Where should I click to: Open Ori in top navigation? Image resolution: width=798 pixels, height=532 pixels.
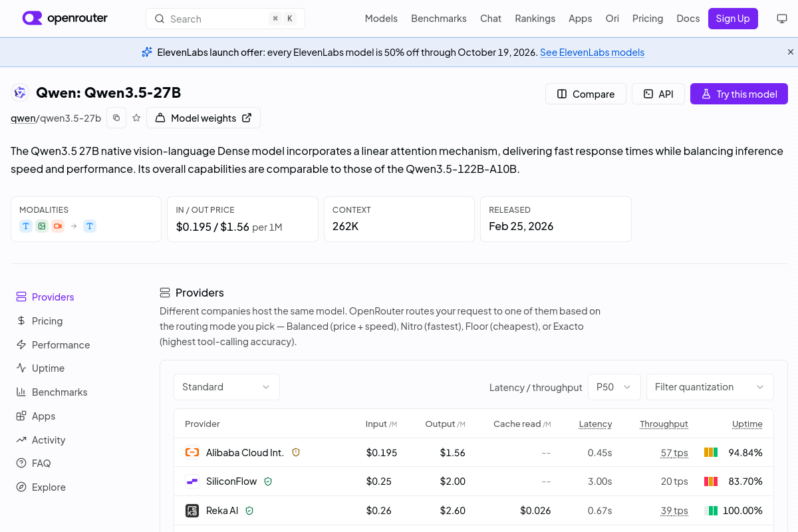(x=612, y=19)
